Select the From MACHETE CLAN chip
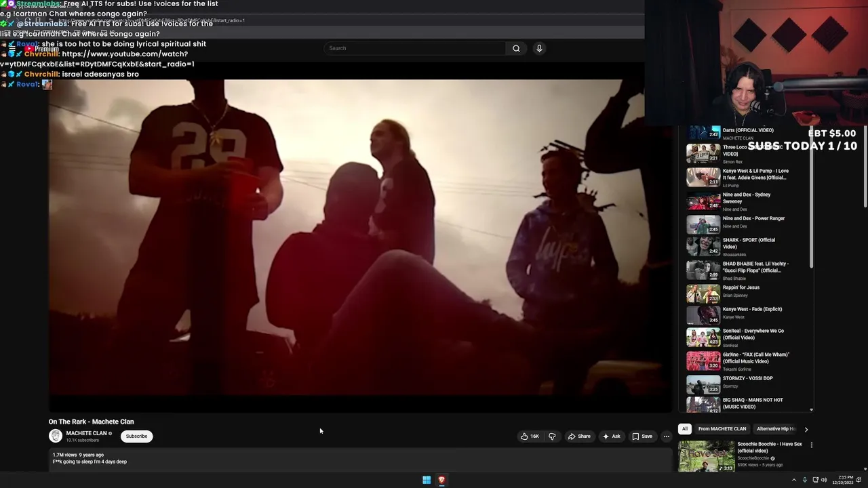Image resolution: width=868 pixels, height=488 pixels. [x=722, y=429]
